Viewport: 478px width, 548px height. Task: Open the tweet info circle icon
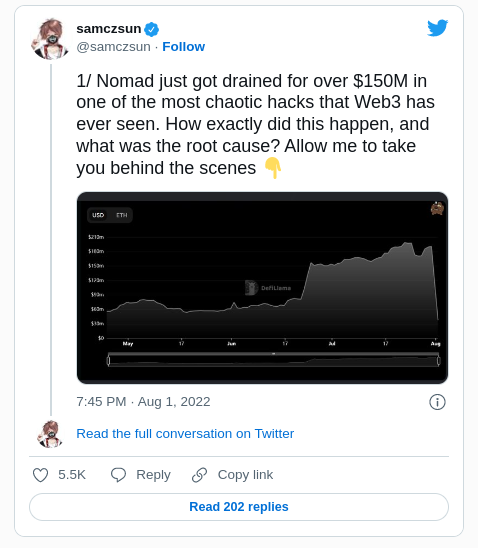[437, 402]
